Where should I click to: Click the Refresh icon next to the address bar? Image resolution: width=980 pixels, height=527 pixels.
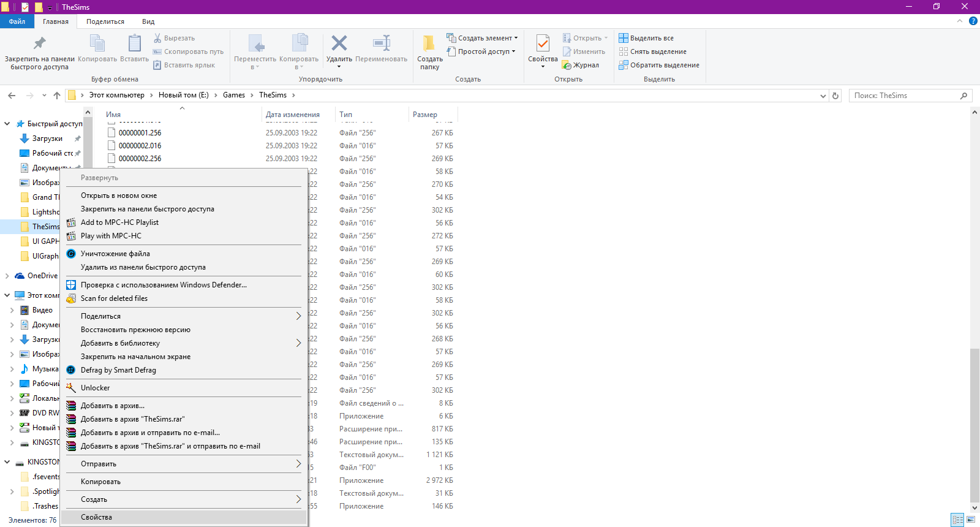pyautogui.click(x=835, y=96)
